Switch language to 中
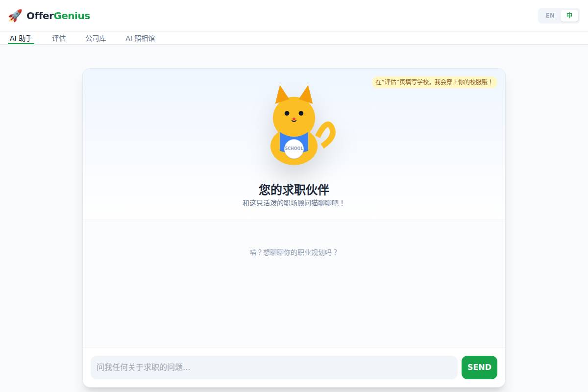 pos(569,16)
